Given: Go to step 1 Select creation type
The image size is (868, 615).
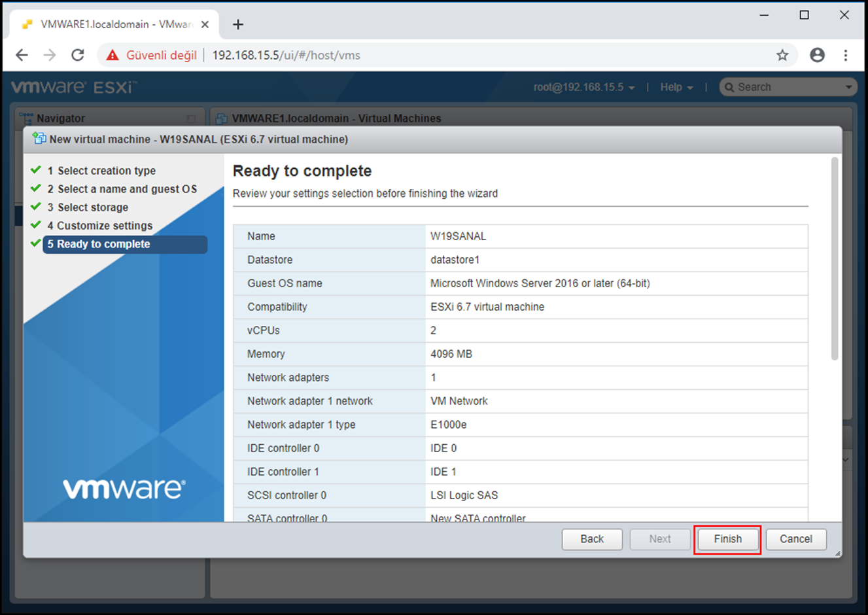Looking at the screenshot, I should (x=101, y=171).
